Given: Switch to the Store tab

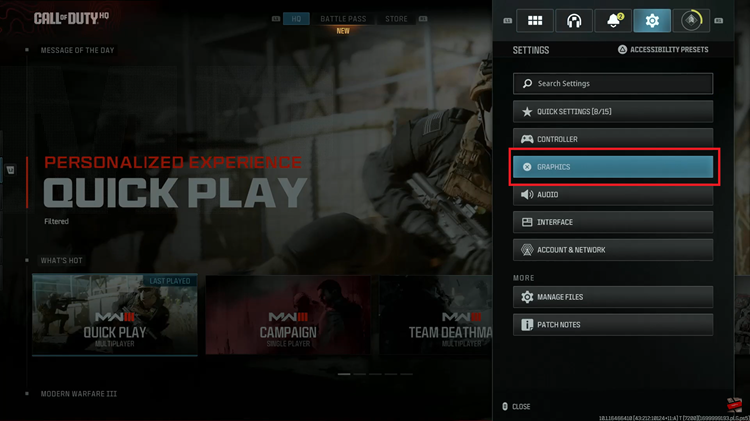Looking at the screenshot, I should 396,19.
